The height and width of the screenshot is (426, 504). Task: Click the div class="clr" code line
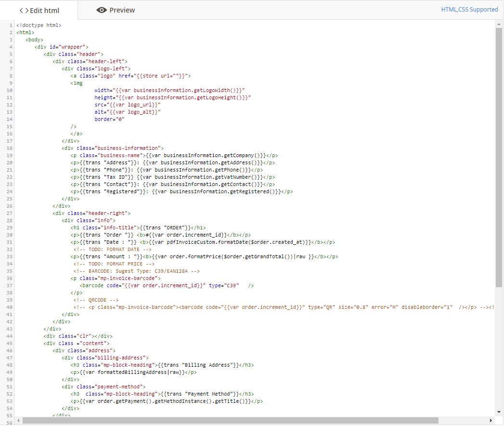coord(78,336)
